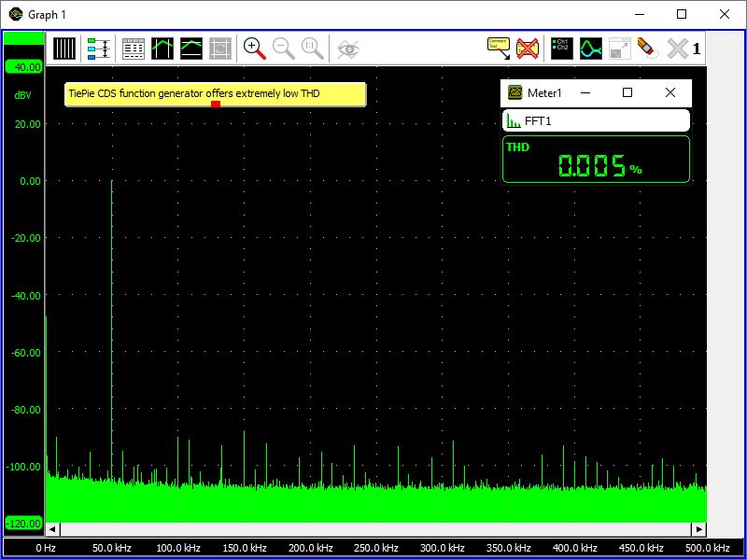This screenshot has width=747, height=560.
Task: Toggle the table and cursor readout icon
Action: (134, 49)
